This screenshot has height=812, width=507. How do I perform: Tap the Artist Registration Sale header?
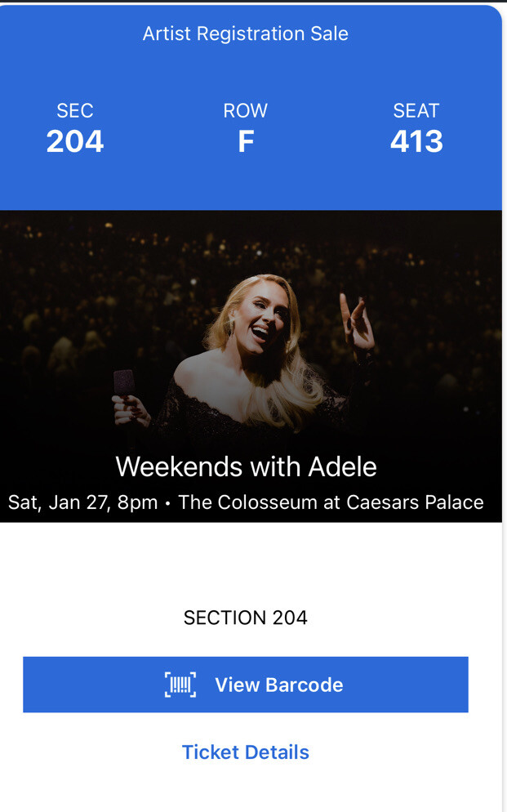click(x=245, y=33)
